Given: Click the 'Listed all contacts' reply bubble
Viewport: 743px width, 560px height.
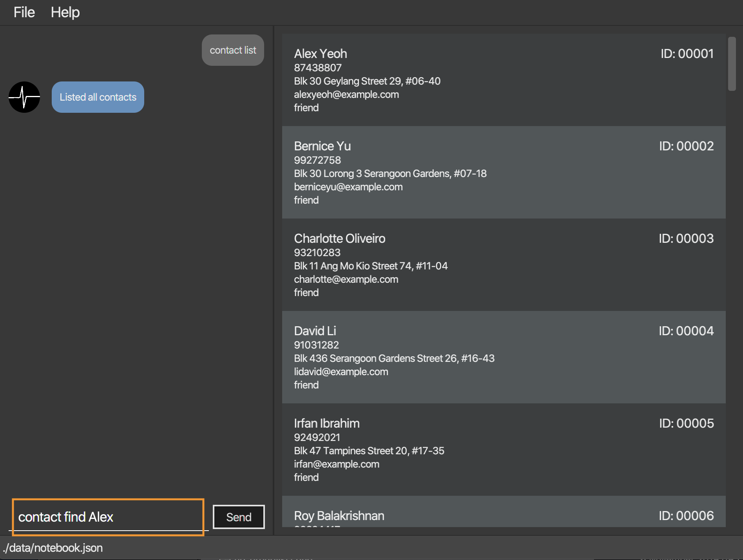Looking at the screenshot, I should 98,97.
